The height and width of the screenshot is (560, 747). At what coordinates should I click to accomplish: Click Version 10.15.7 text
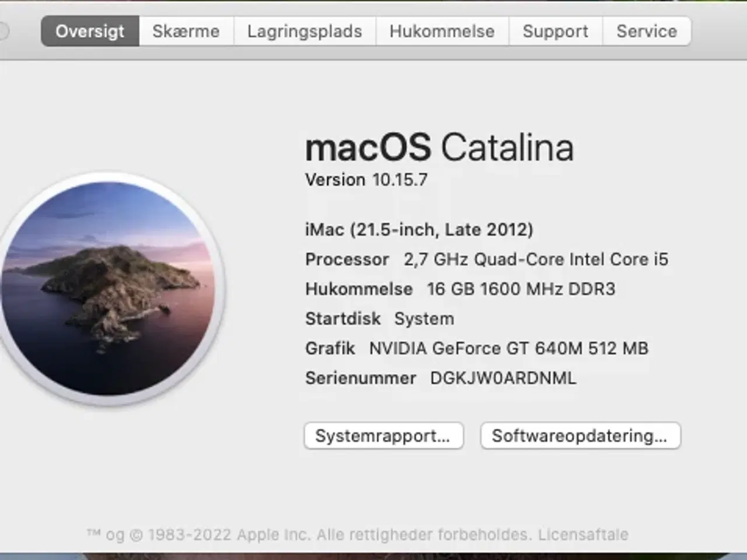pyautogui.click(x=366, y=180)
